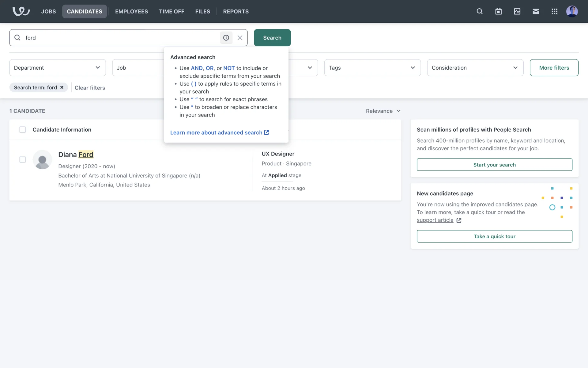Go to the Jobs tab
The height and width of the screenshot is (368, 588).
click(48, 11)
